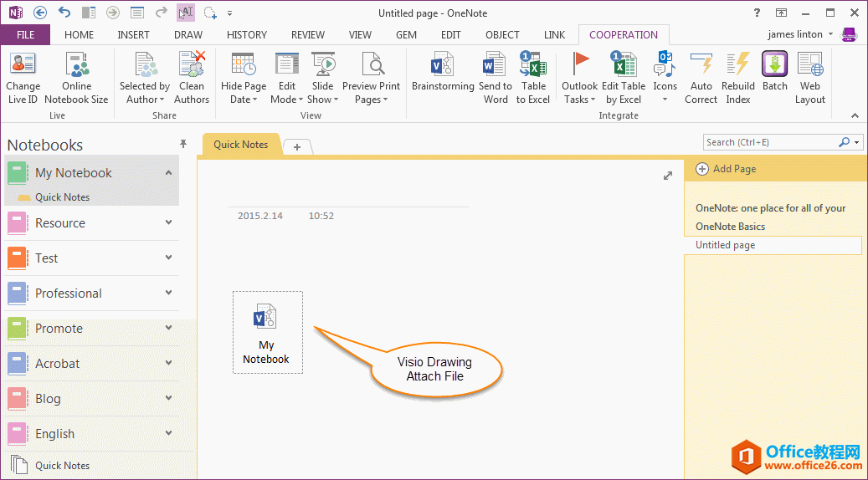Switch to the OBJECT ribbon tab

[503, 35]
